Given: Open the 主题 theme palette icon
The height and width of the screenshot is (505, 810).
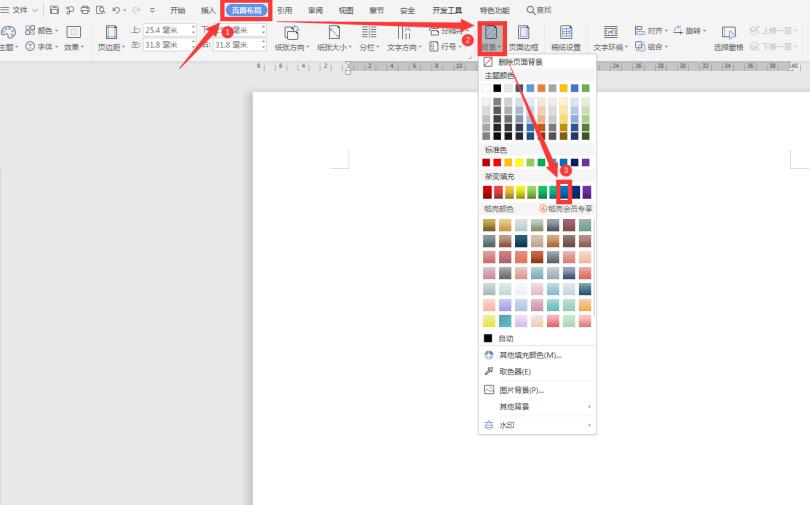Looking at the screenshot, I should click(8, 33).
